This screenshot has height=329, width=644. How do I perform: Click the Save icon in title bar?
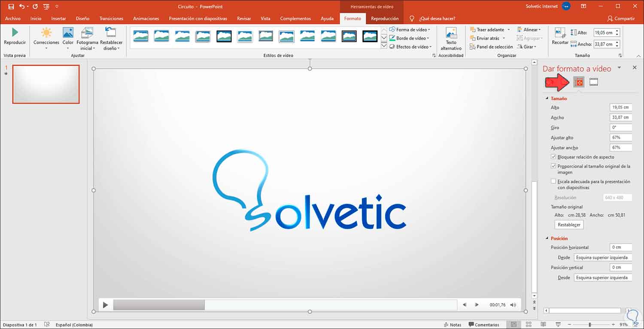pos(11,6)
